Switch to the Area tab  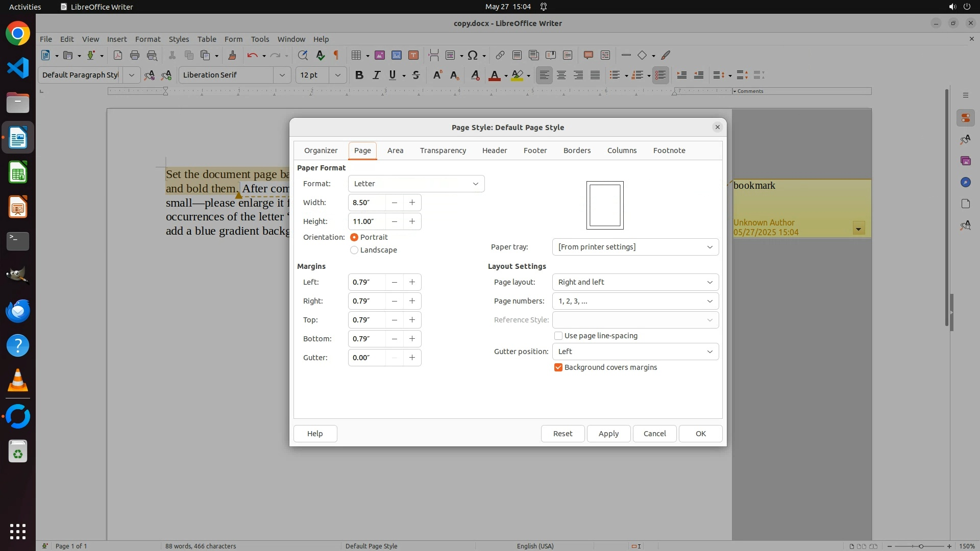pos(395,151)
